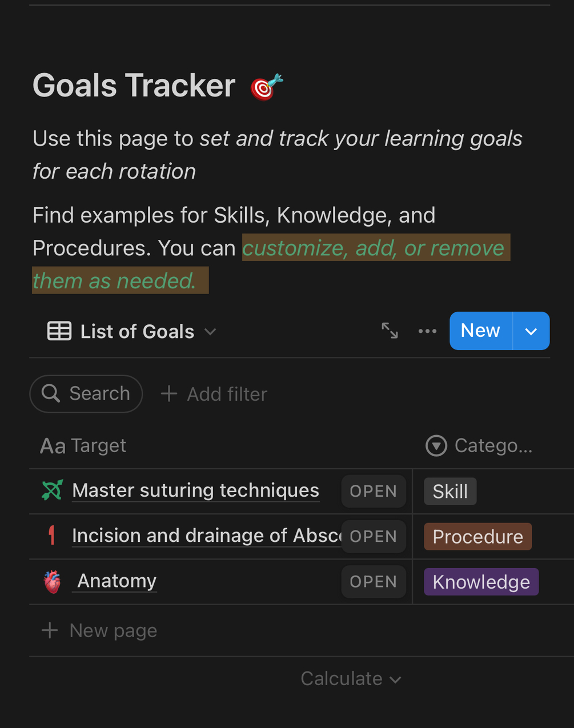Screen dimensions: 574x728
Task: Click the heart icon beside Anatomy
Action: coord(52,582)
